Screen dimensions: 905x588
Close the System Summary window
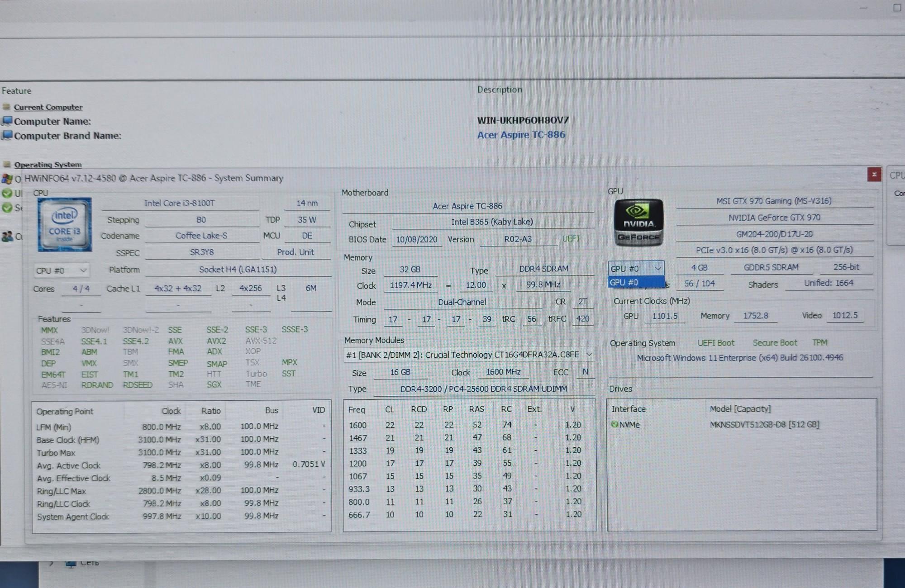point(874,174)
